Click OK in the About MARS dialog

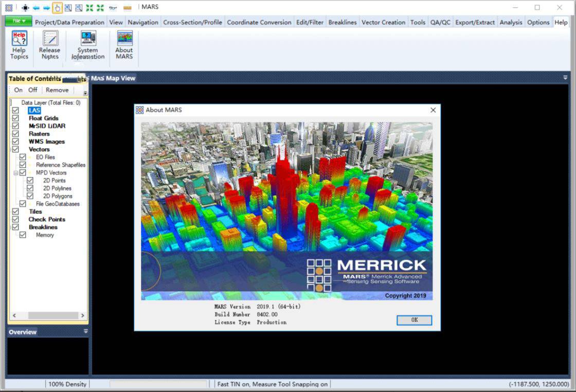pyautogui.click(x=414, y=320)
